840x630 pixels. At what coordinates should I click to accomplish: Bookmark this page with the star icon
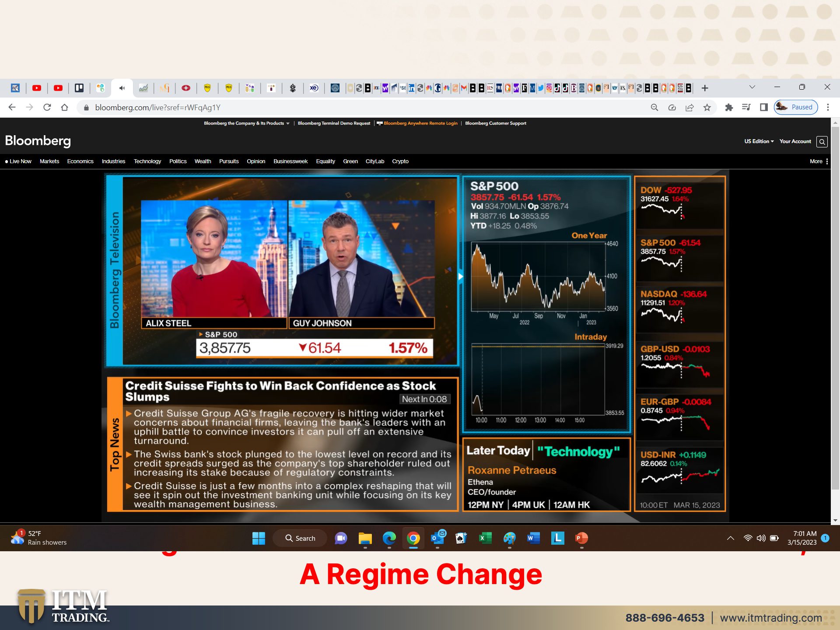707,108
